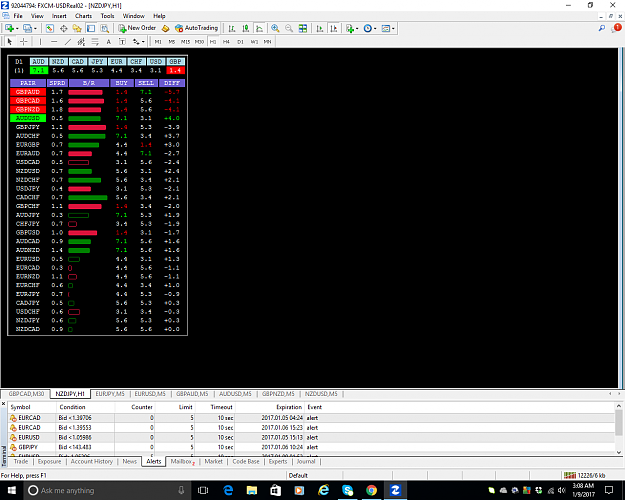Draw an equidistant channel
The width and height of the screenshot is (625, 500).
pyautogui.click(x=81, y=41)
